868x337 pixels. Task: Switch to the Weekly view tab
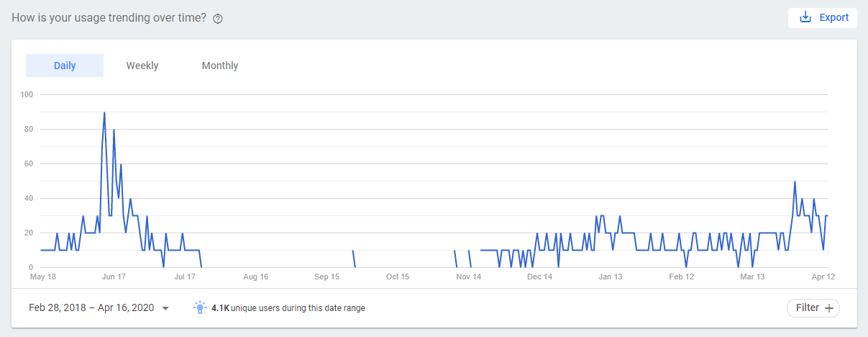click(142, 66)
